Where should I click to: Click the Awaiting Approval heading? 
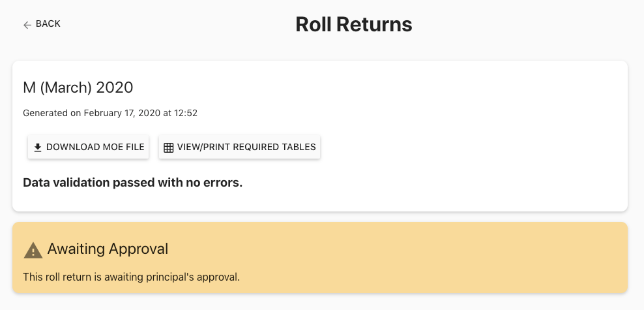[108, 249]
